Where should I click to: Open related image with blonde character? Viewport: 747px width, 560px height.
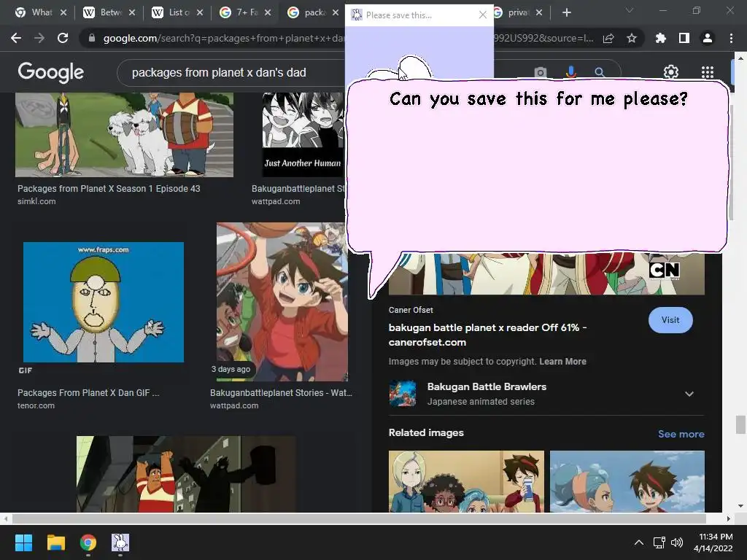click(x=466, y=481)
